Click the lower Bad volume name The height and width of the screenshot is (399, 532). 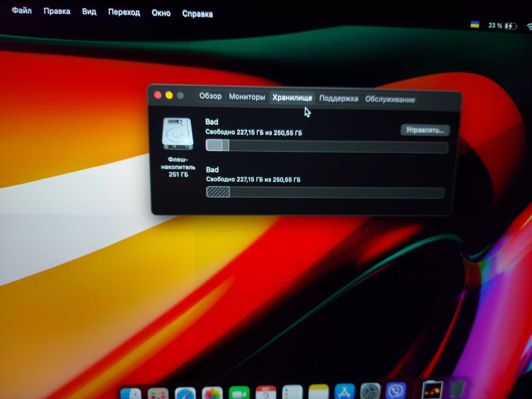(212, 170)
